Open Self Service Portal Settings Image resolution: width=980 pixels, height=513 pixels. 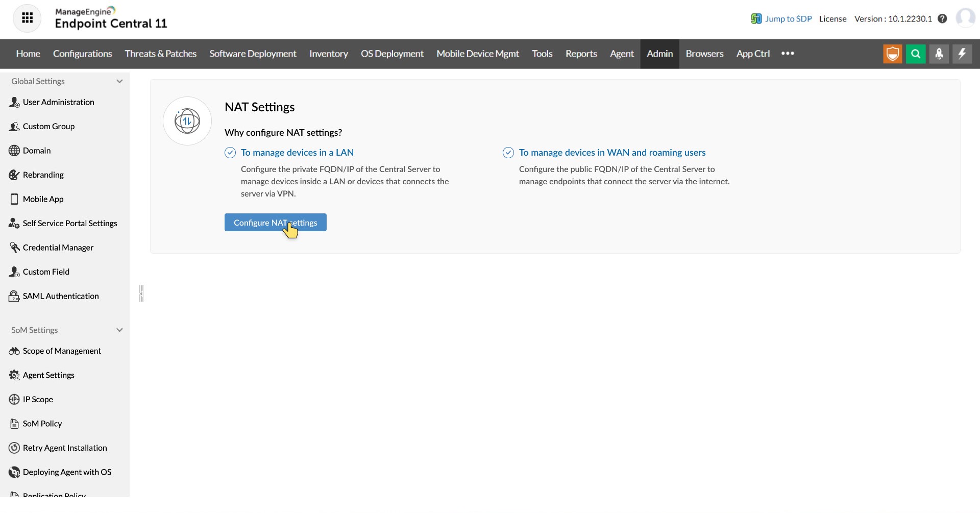tap(70, 224)
